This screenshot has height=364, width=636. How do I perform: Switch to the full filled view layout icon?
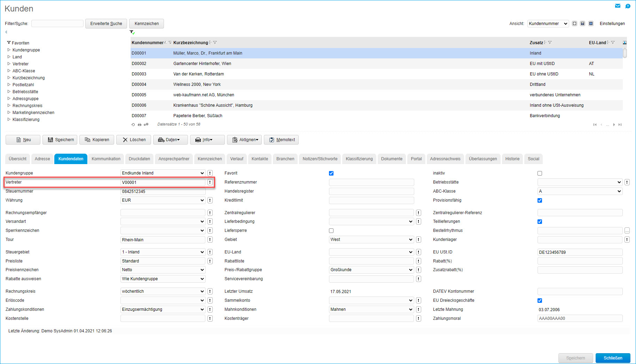(x=591, y=24)
